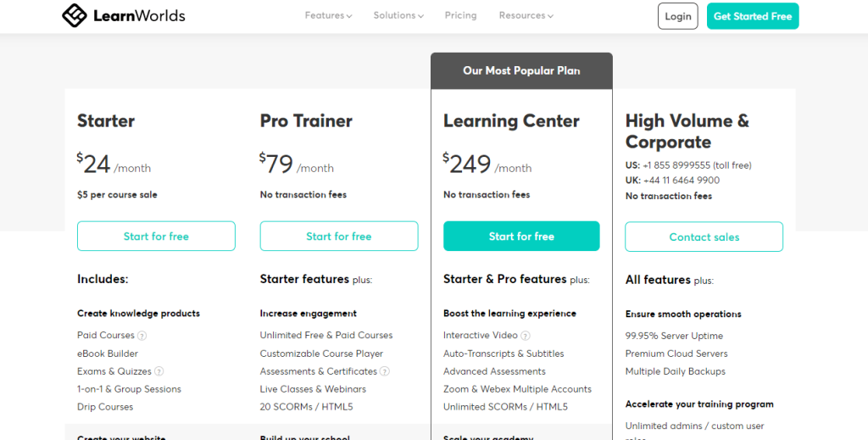Click the LearnWorlds logo icon
Viewport: 868px width, 440px height.
point(74,15)
